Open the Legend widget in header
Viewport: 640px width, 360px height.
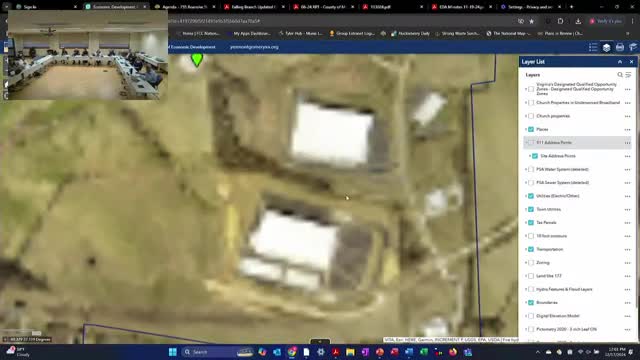coord(593,47)
